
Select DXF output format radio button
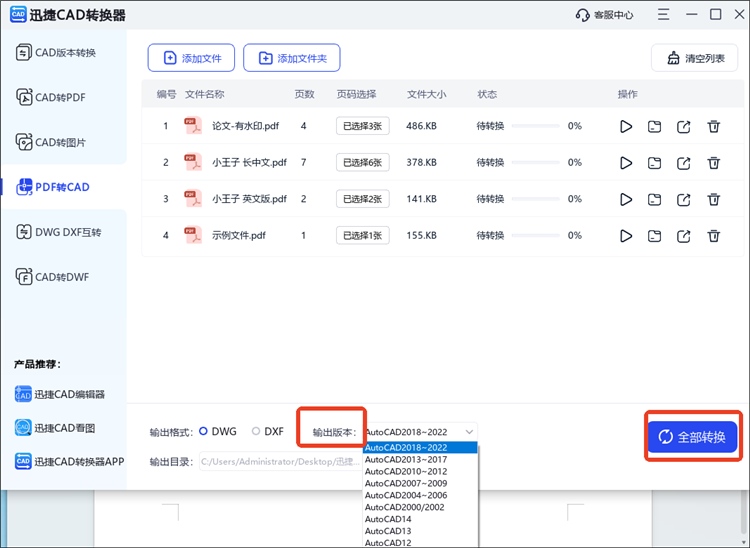point(257,432)
